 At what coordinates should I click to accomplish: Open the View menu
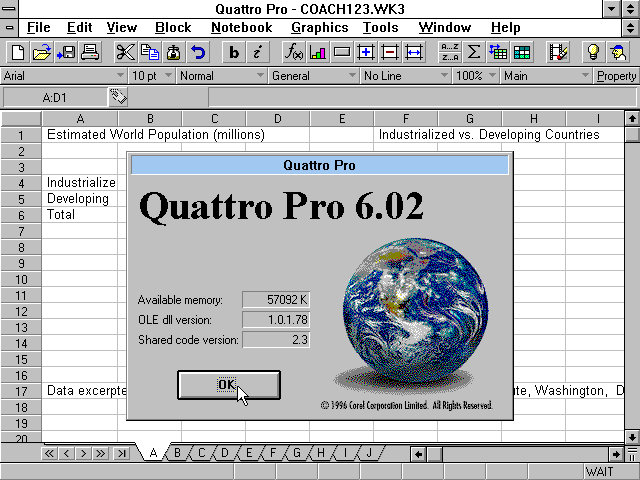pyautogui.click(x=122, y=28)
